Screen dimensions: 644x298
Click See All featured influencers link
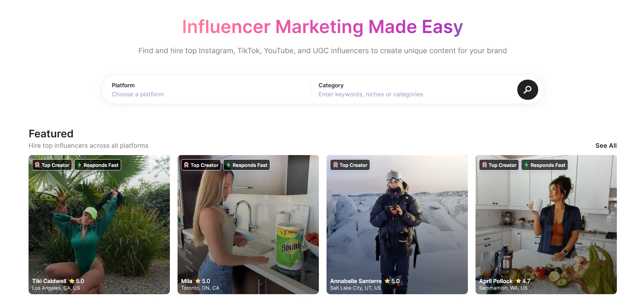[606, 146]
